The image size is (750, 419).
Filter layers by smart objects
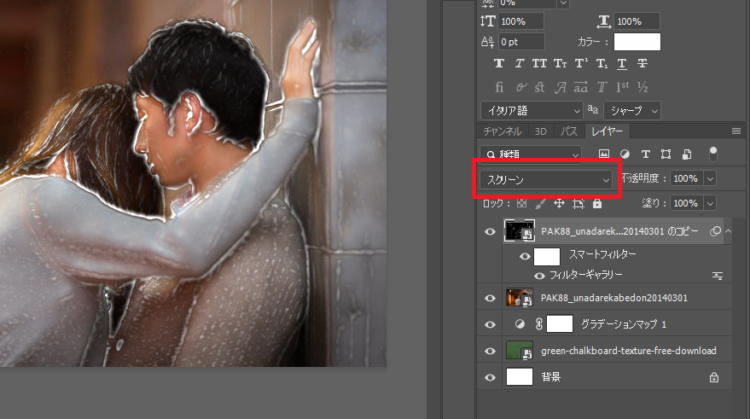point(687,154)
